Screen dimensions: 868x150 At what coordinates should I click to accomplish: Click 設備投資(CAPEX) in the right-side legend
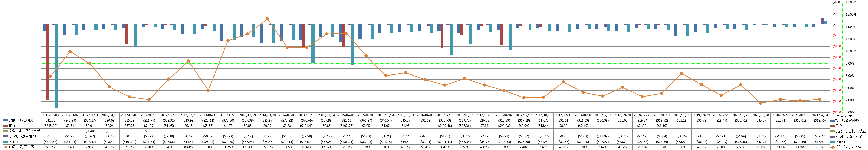[848, 121]
